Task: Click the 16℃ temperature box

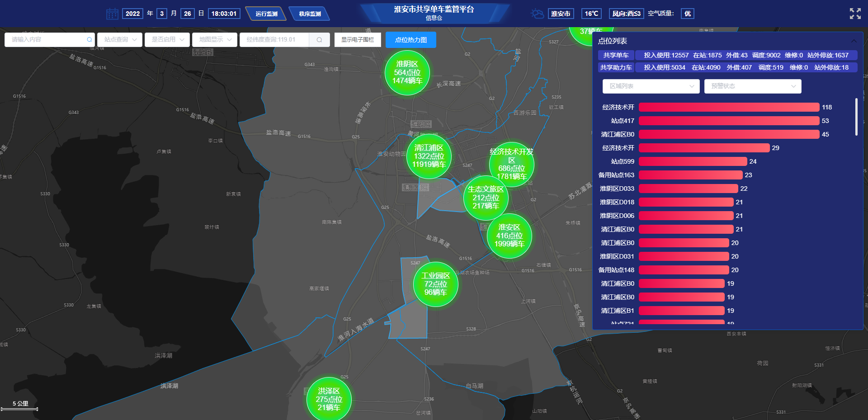Action: coord(591,14)
